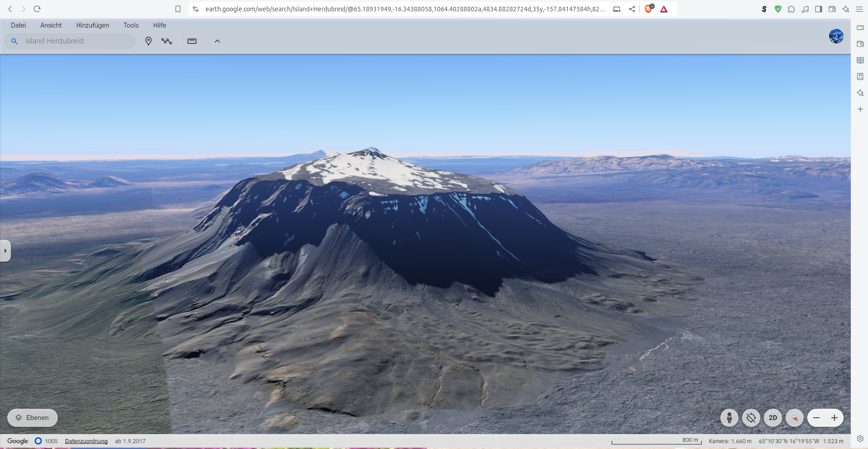The height and width of the screenshot is (449, 868).
Task: Go forward in browser history
Action: (24, 9)
